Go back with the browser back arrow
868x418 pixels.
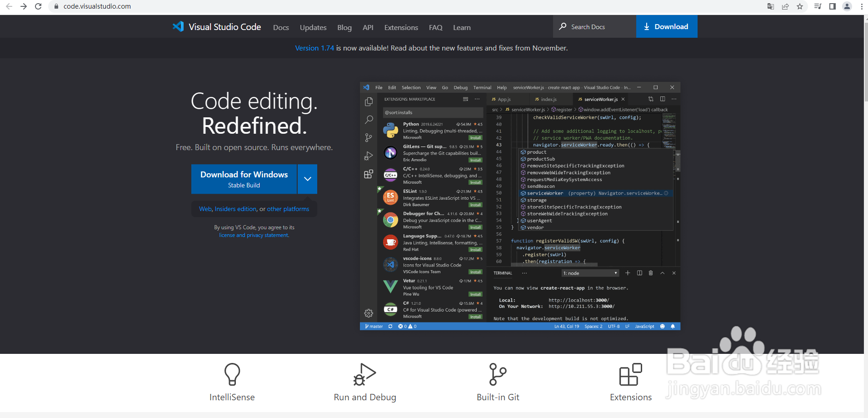[9, 6]
